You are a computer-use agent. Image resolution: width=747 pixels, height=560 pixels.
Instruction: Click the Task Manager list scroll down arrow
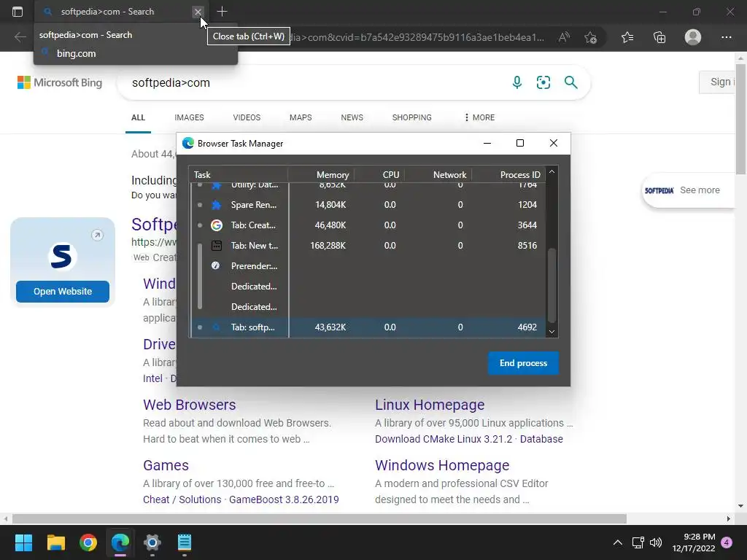point(551,332)
